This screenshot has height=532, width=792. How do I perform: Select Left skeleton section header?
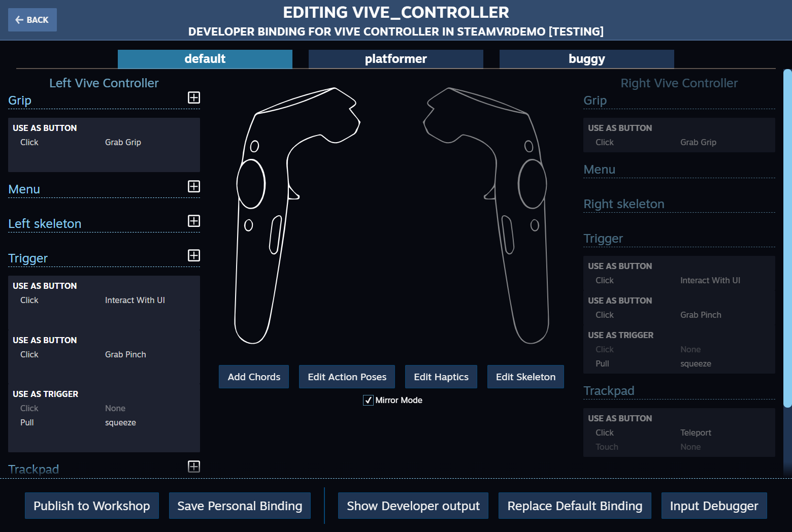(x=45, y=223)
